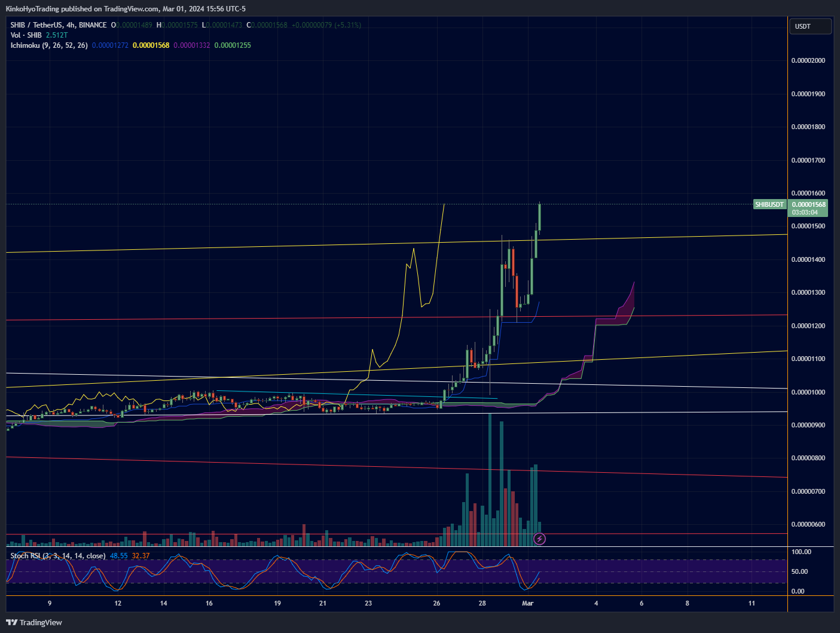The image size is (840, 633).
Task: Click the 0.00000600 price axis label
Action: [808, 524]
